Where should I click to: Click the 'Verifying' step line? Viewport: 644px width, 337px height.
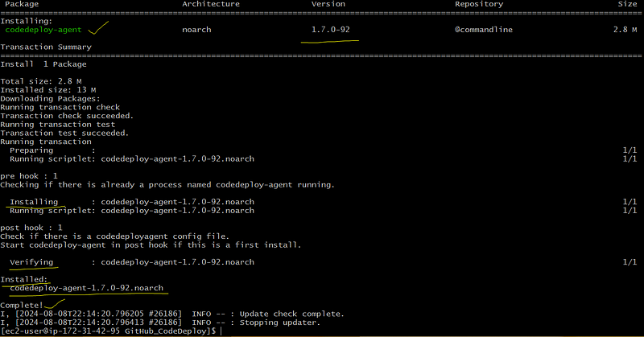pyautogui.click(x=324, y=262)
